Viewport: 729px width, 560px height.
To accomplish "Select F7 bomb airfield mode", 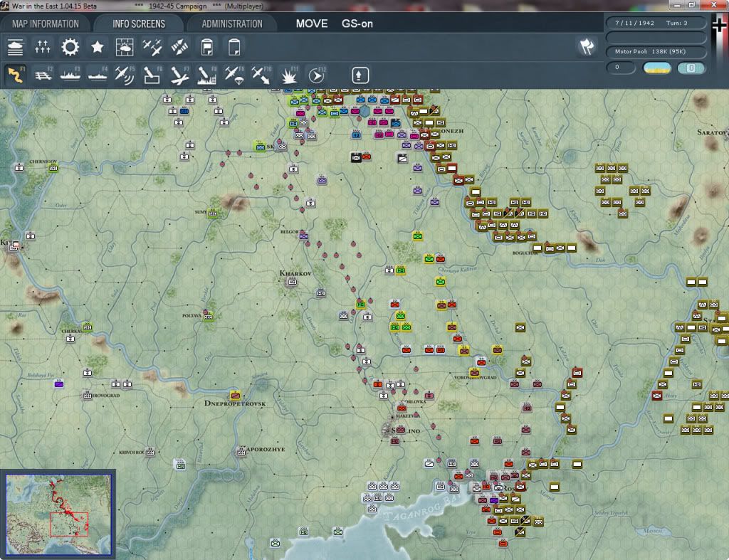I will (180, 75).
